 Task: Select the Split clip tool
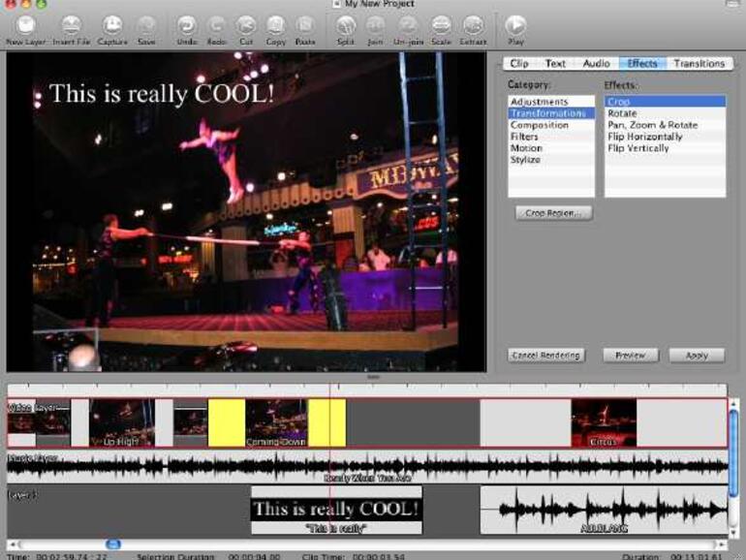coord(345,26)
